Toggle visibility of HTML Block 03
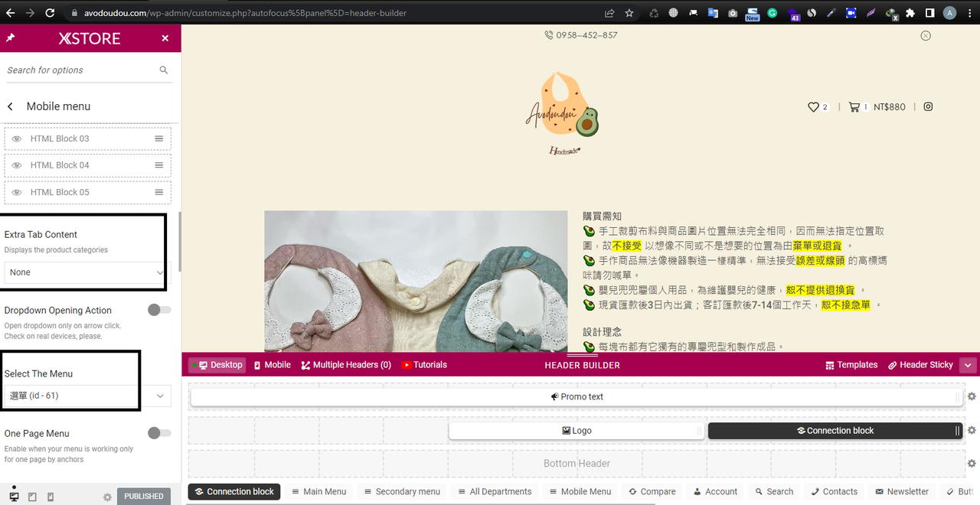This screenshot has height=505, width=980. pyautogui.click(x=17, y=138)
